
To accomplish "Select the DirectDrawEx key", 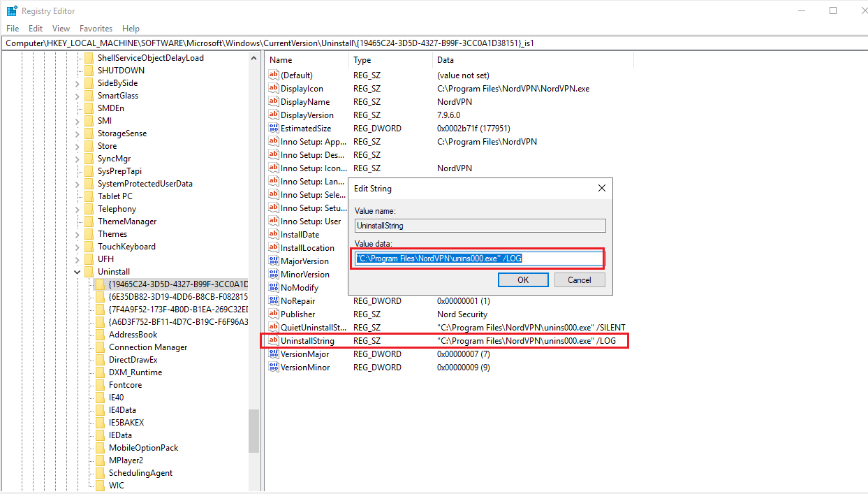I will (133, 360).
